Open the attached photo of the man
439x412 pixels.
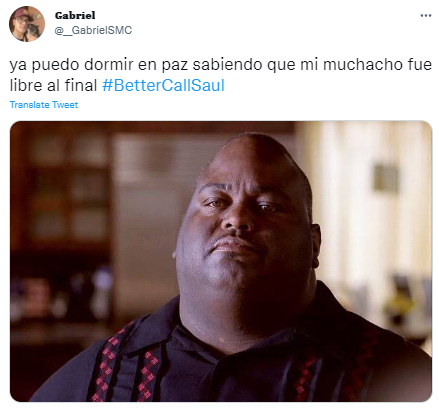pos(221,261)
